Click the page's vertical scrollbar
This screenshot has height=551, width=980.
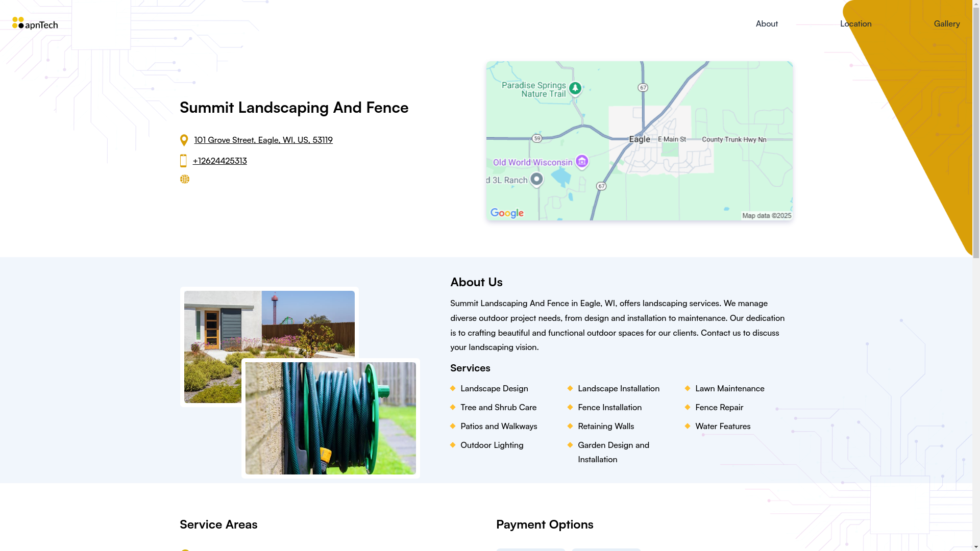pos(976,275)
